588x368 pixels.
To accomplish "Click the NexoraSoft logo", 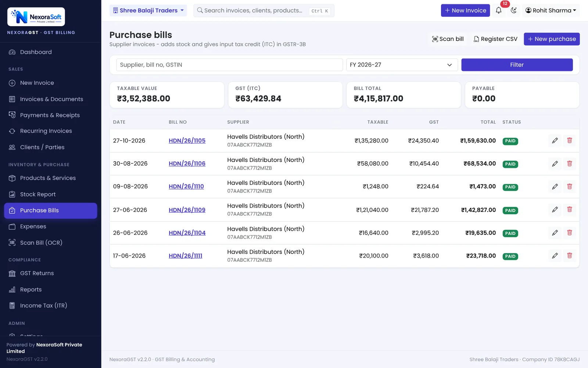I will pos(36,17).
